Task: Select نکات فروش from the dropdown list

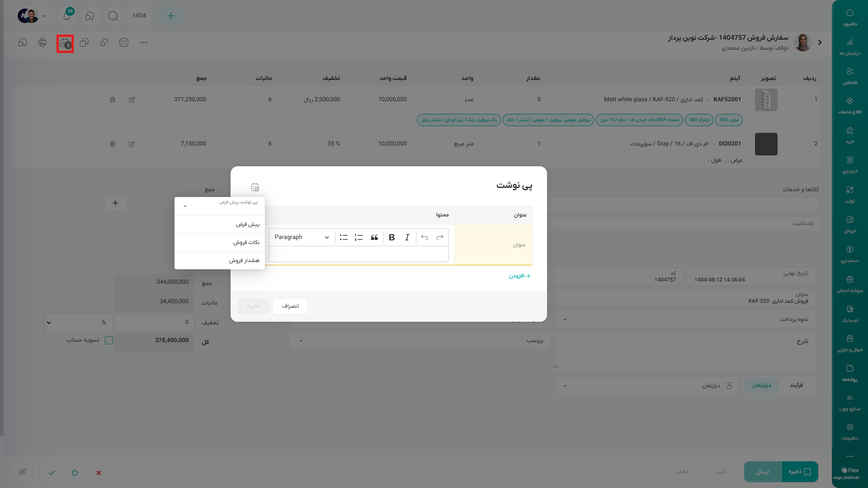Action: click(x=246, y=243)
